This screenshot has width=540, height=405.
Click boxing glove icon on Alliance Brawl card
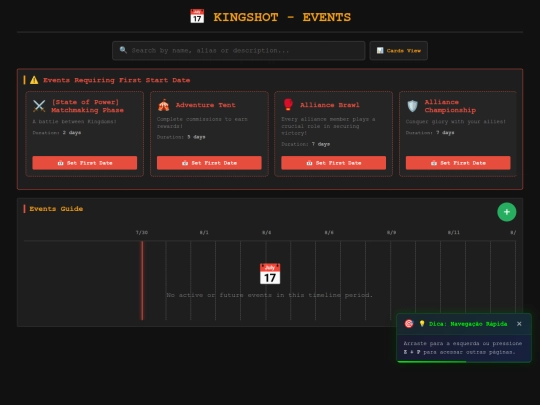tap(288, 104)
